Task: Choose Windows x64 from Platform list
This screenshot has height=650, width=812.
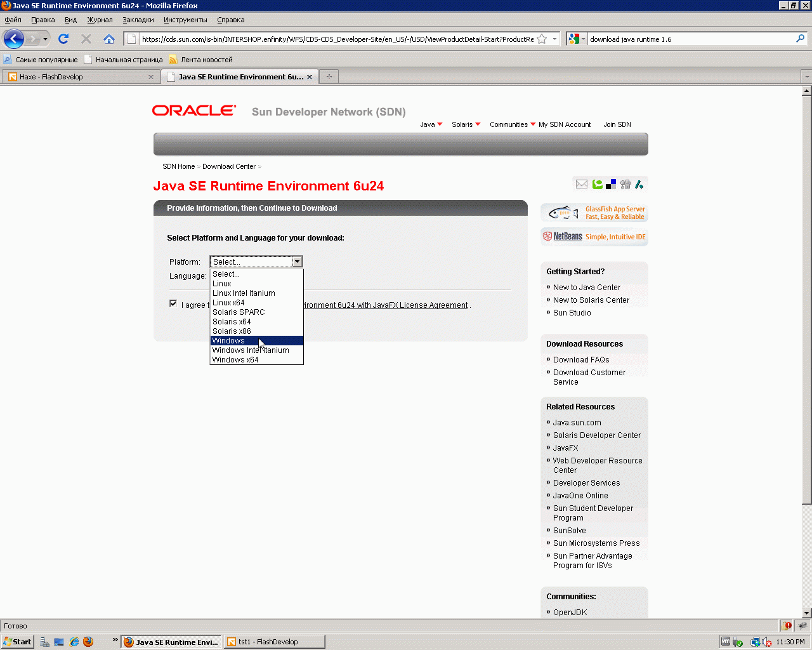Action: pos(257,360)
